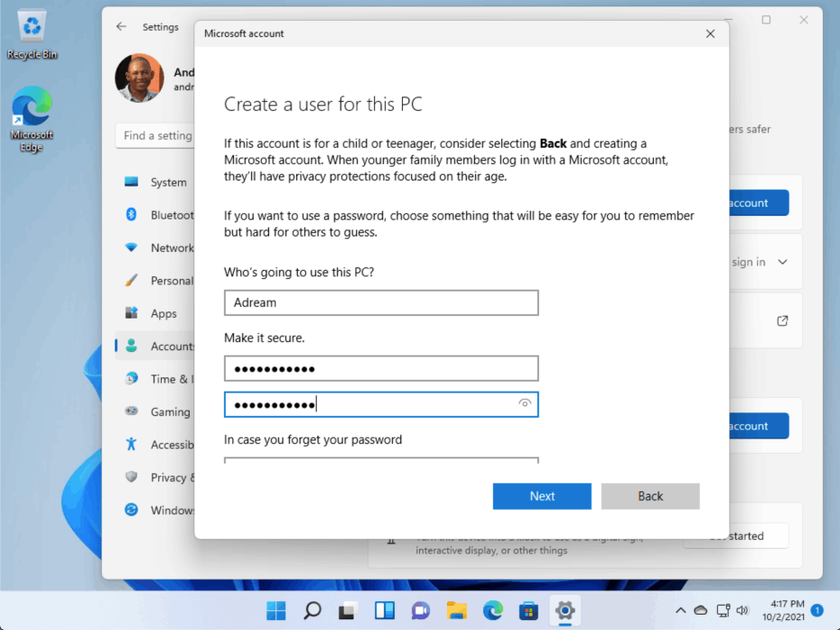Maximize the Settings window
The image size is (840, 630).
coord(766,20)
